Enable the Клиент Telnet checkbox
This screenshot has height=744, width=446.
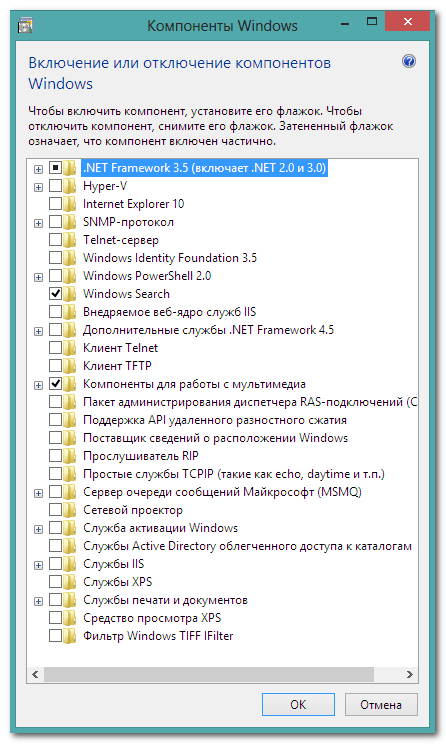pos(56,348)
